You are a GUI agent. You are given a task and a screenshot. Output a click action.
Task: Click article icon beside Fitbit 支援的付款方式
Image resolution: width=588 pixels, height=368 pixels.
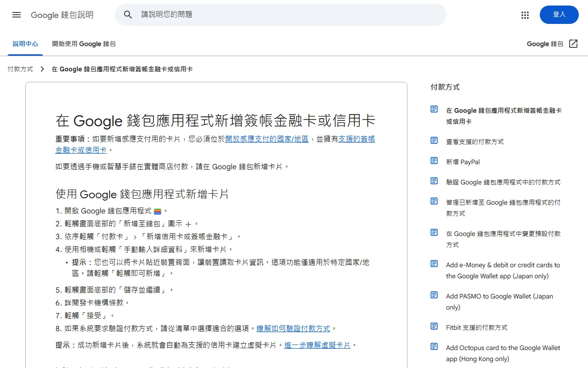[434, 326]
